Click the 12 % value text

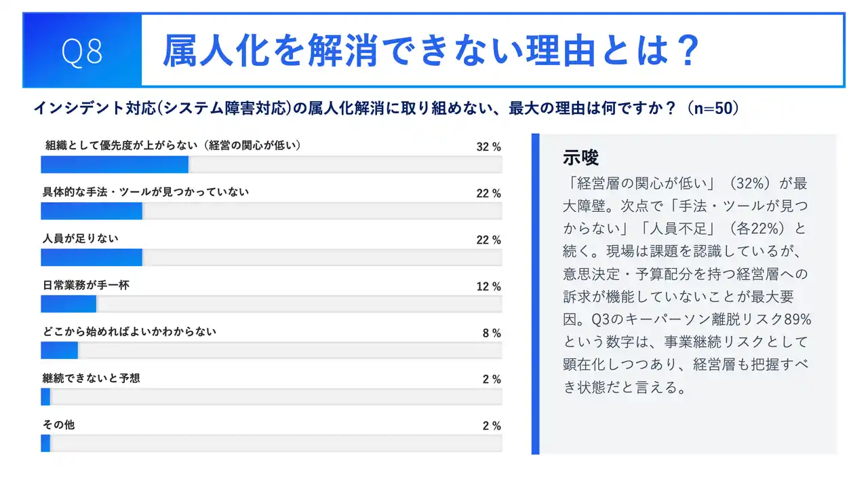[488, 286]
